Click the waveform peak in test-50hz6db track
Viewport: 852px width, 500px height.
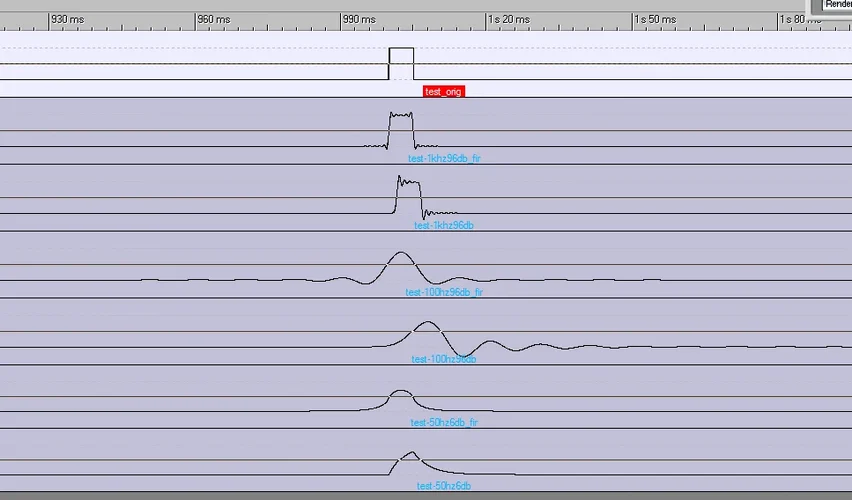click(x=412, y=453)
